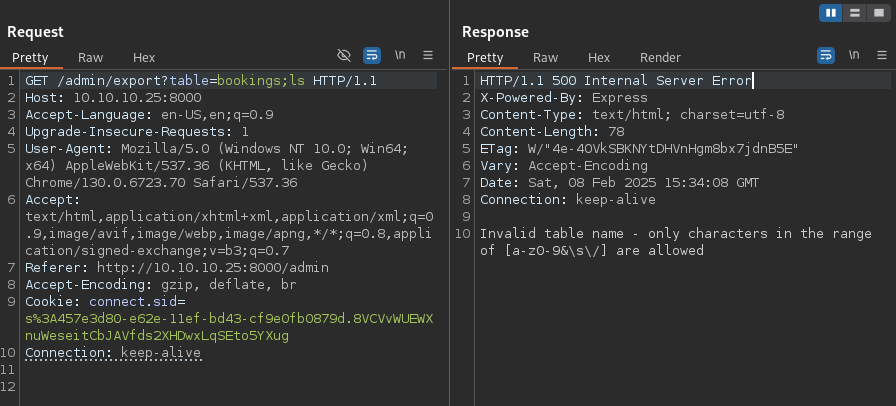Toggle hidden-characters eye icon in Request panel
This screenshot has height=406, width=896.
click(345, 56)
